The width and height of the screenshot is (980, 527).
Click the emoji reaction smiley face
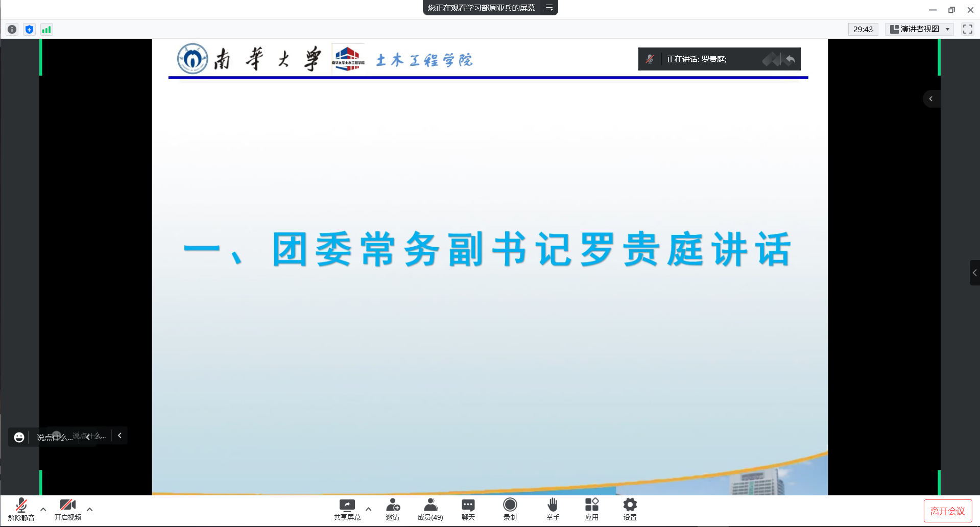tap(19, 437)
